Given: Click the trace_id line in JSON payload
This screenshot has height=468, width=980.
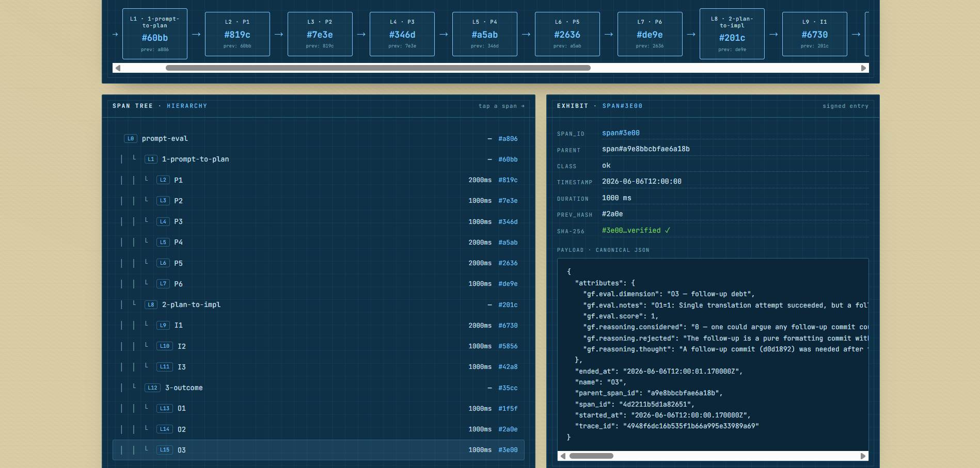Looking at the screenshot, I should (667, 426).
